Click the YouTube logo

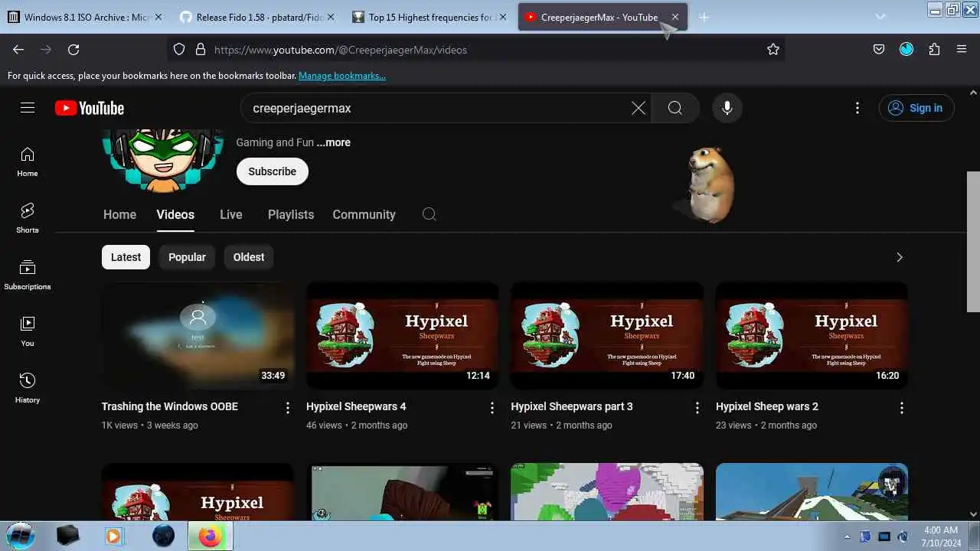click(90, 108)
